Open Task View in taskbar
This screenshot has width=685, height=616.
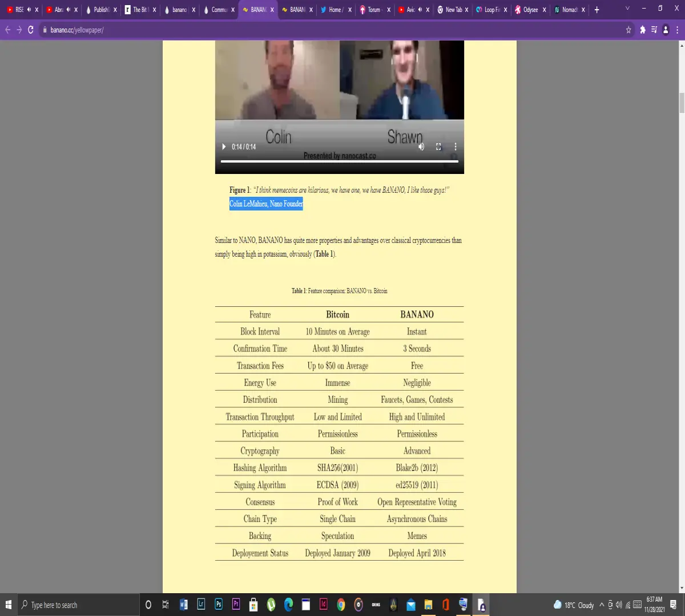pyautogui.click(x=166, y=605)
